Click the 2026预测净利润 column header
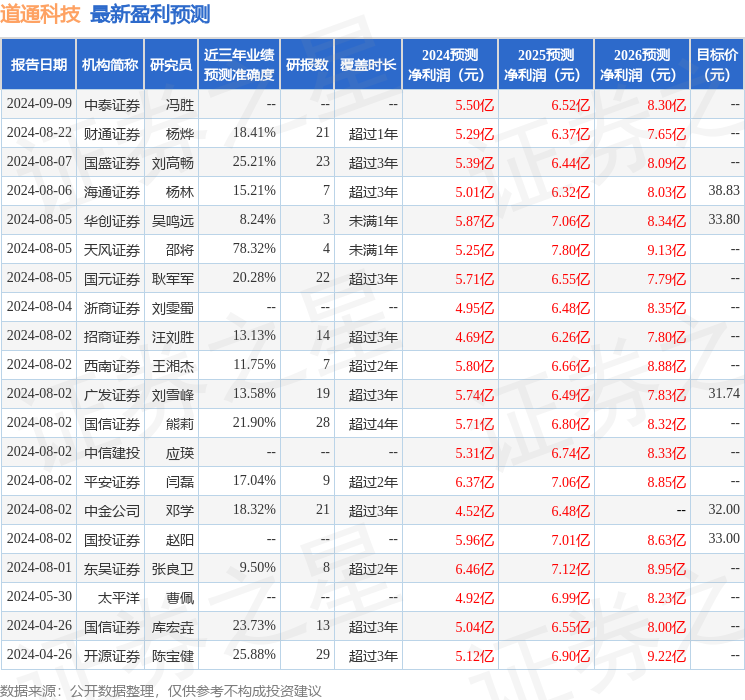Viewport: 745px width, 700px height. 642,65
